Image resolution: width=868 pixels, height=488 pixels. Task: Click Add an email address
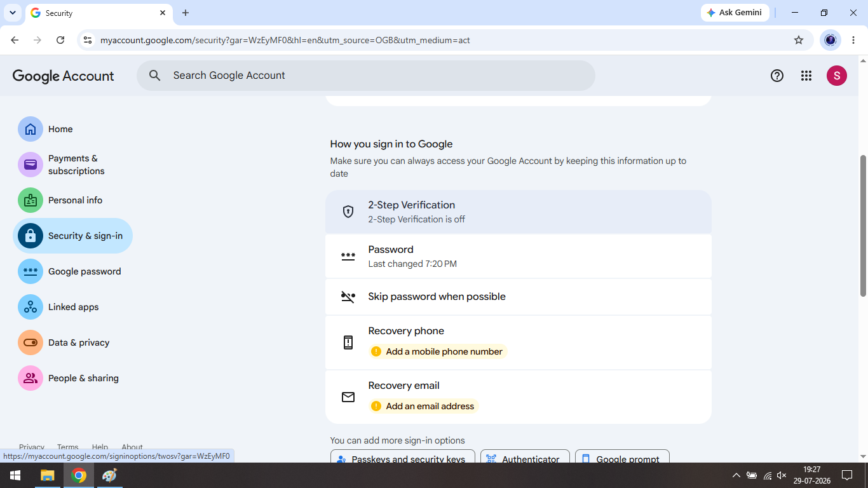click(x=424, y=406)
